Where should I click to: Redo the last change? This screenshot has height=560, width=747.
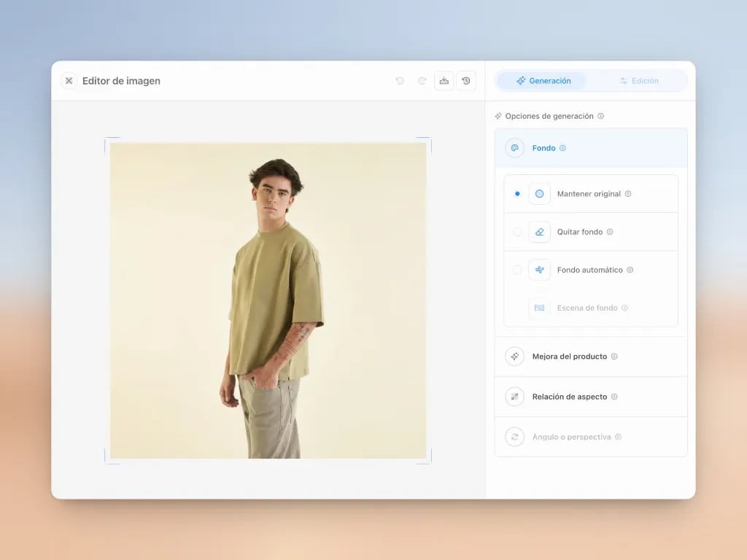click(422, 81)
